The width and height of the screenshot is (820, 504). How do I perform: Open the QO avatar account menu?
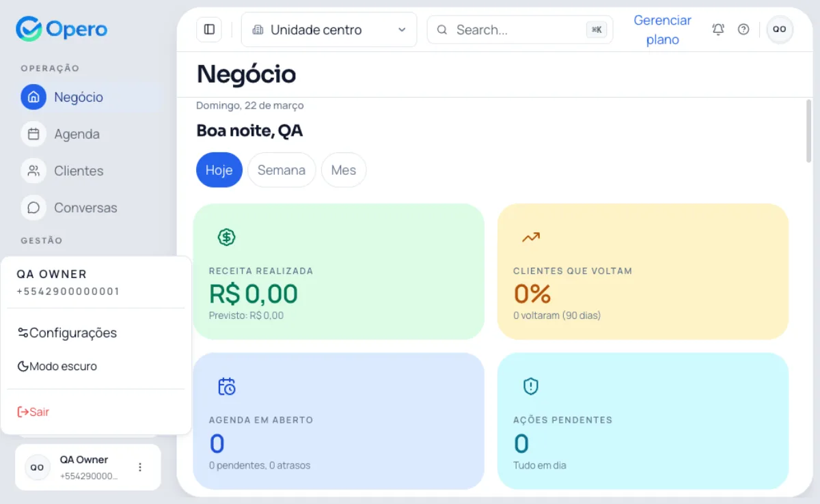point(779,29)
